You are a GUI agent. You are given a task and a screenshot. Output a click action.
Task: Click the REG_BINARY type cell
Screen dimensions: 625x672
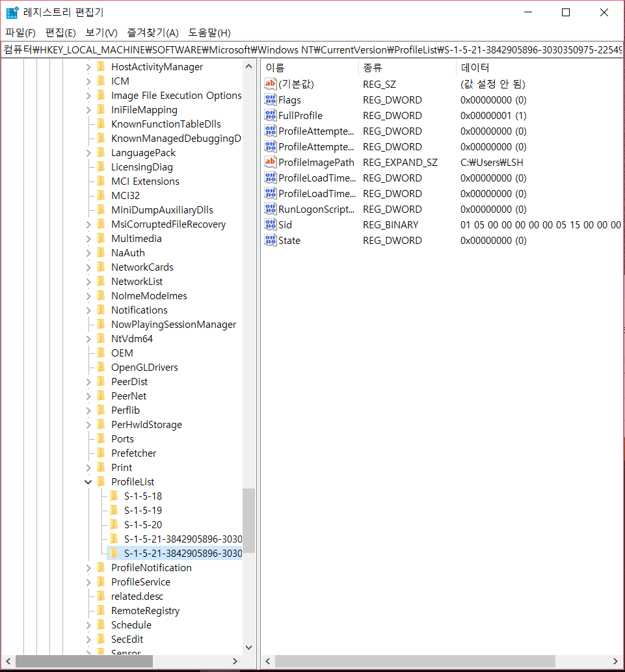[x=390, y=224]
